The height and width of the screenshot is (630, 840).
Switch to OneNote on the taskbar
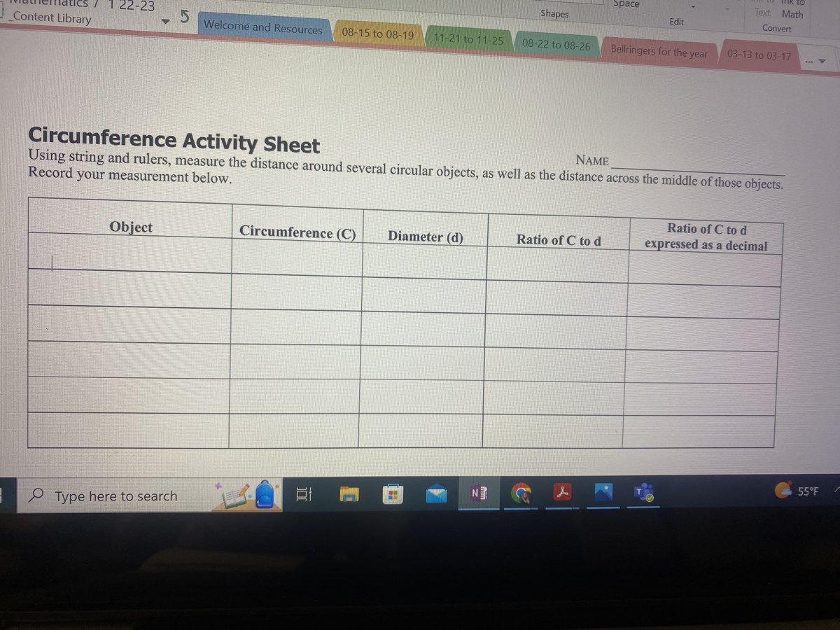479,495
